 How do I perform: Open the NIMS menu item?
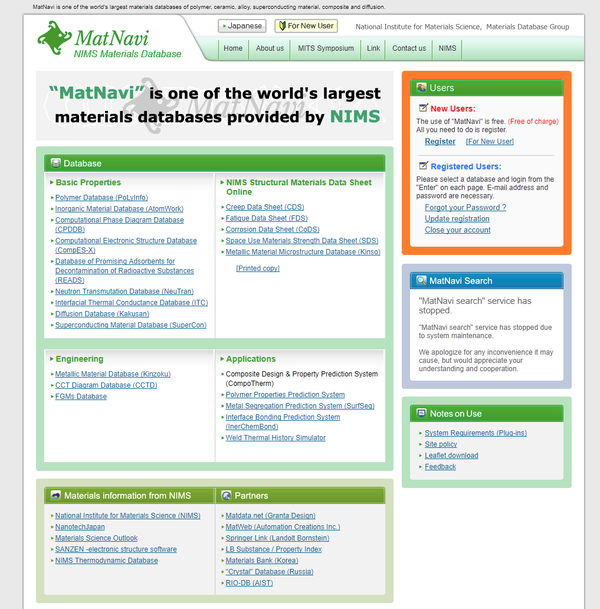(x=447, y=48)
